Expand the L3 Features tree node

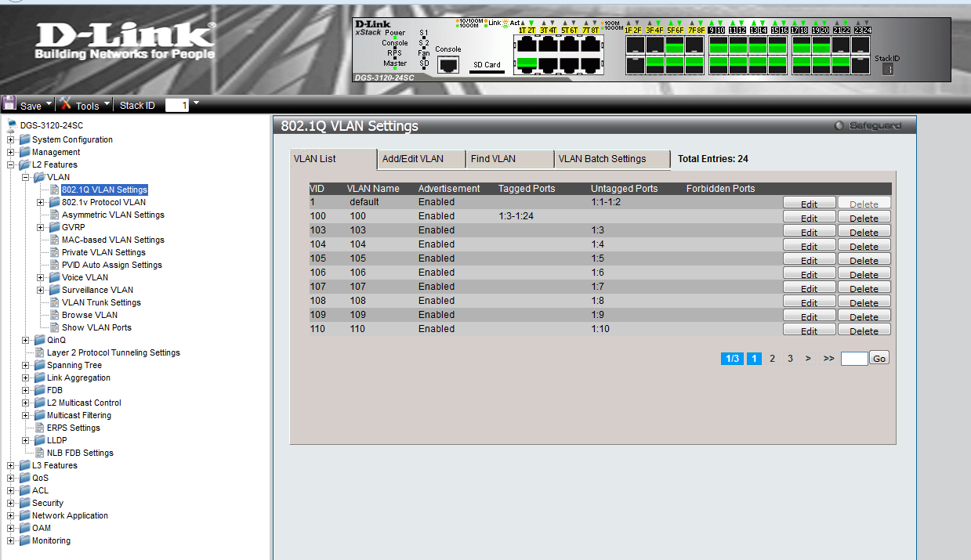point(11,465)
